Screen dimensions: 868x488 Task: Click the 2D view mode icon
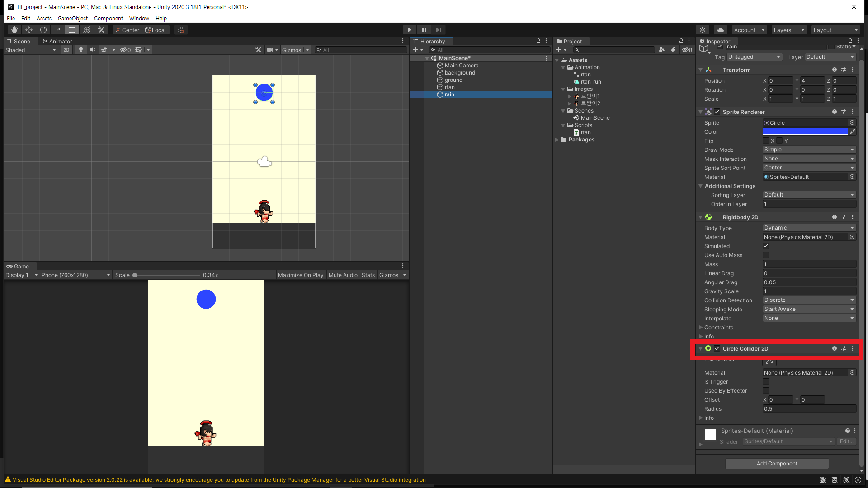pos(66,49)
